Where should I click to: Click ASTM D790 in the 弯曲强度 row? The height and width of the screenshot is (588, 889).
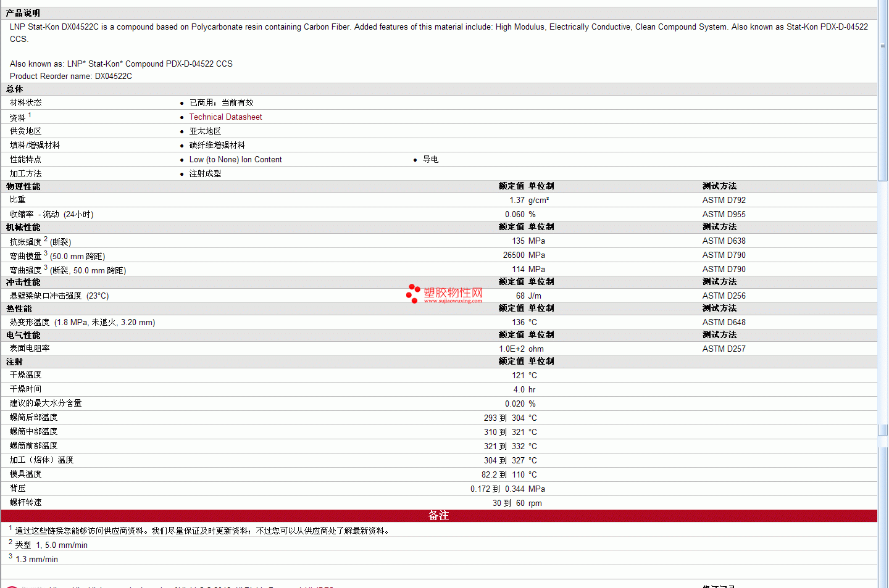tap(724, 269)
